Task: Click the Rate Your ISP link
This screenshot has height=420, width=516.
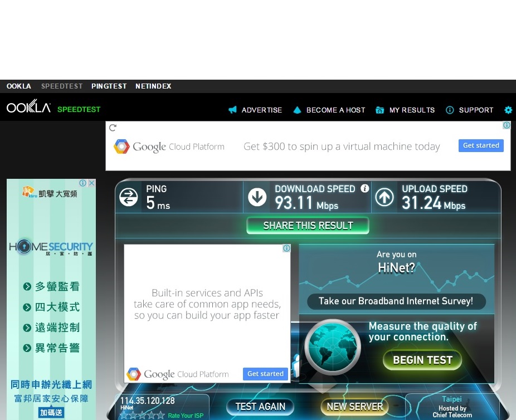Action: tap(186, 416)
